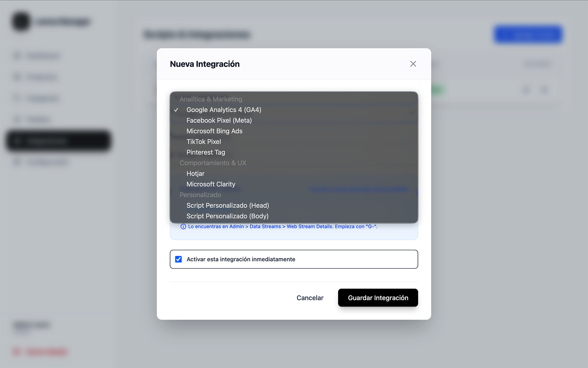The width and height of the screenshot is (588, 368).
Task: Click the round dark logo in the sidebar
Action: (x=21, y=21)
